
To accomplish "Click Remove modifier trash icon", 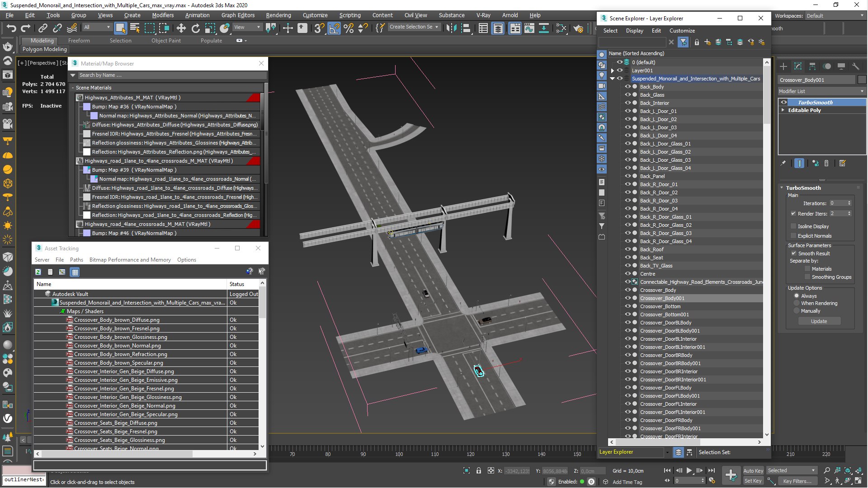I will [x=826, y=164].
